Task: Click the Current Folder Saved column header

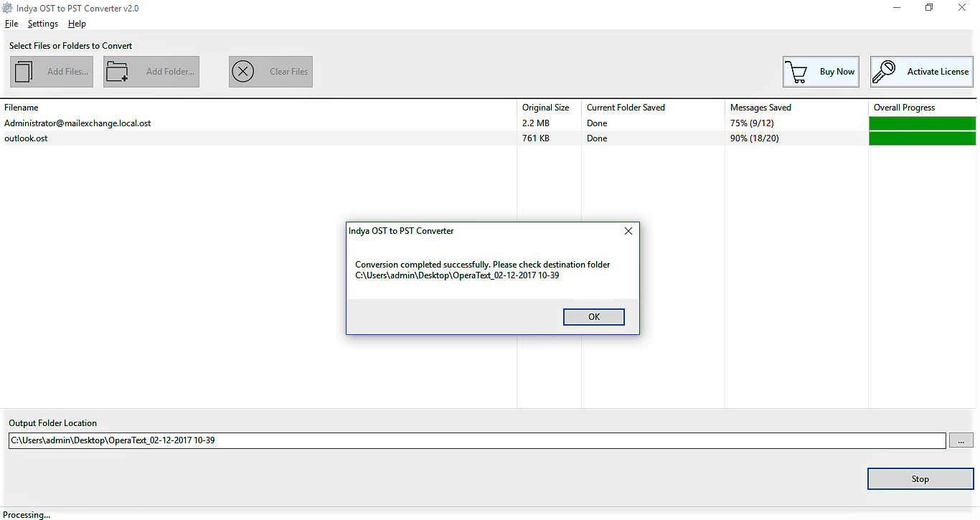Action: point(653,108)
